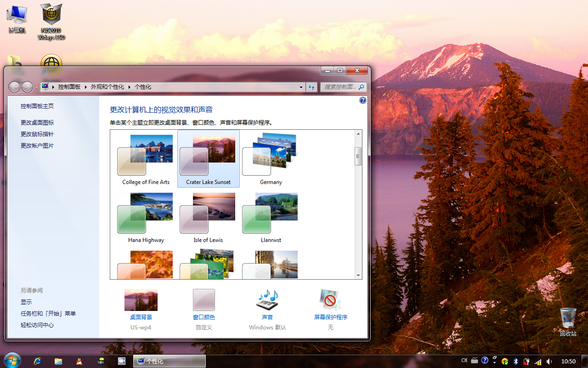
Task: Apply the Germany theme
Action: pyautogui.click(x=271, y=159)
